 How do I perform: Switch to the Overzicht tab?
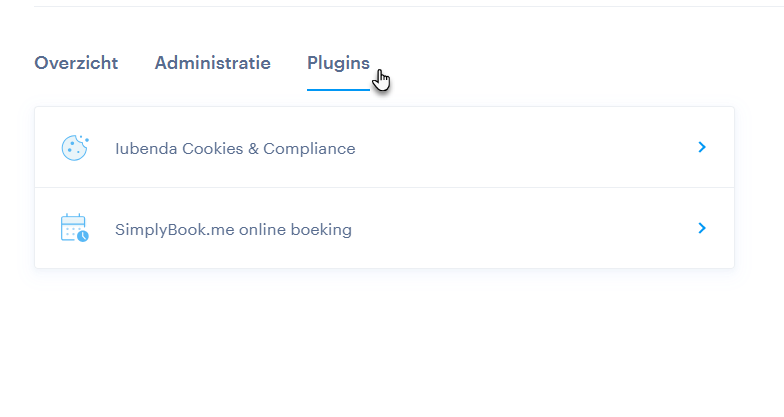[x=76, y=63]
